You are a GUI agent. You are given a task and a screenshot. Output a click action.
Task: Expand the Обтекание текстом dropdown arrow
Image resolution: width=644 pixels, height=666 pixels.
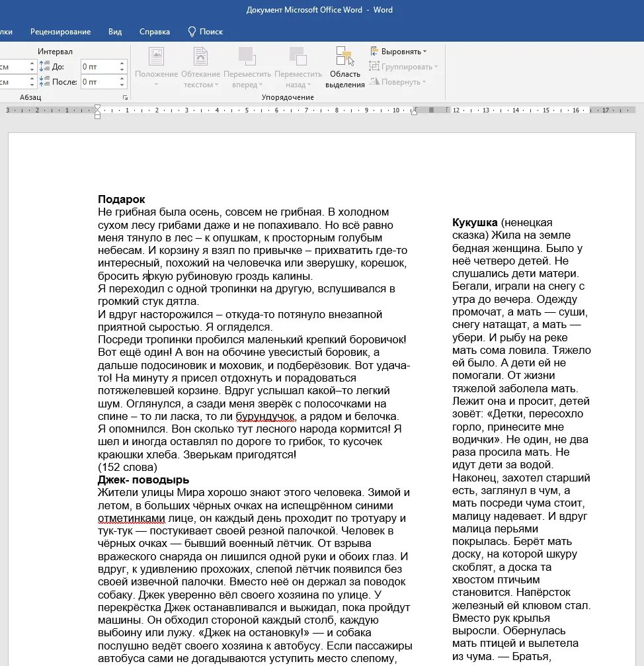click(216, 85)
